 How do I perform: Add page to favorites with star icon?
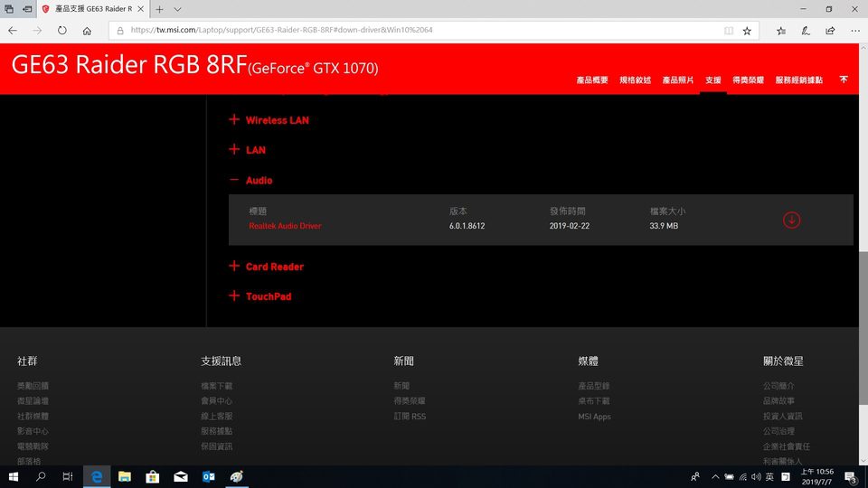747,31
